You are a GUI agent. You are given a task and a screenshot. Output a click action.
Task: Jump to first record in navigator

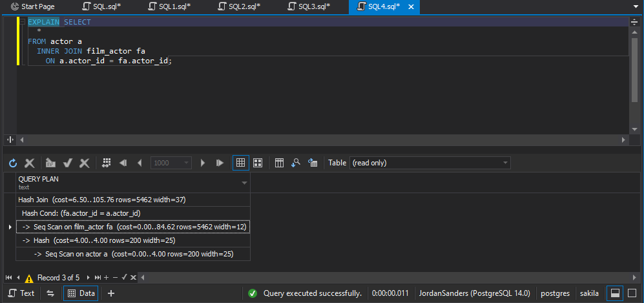tap(8, 278)
